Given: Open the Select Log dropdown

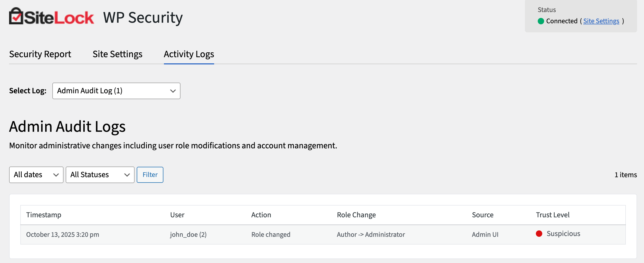Looking at the screenshot, I should pyautogui.click(x=116, y=91).
